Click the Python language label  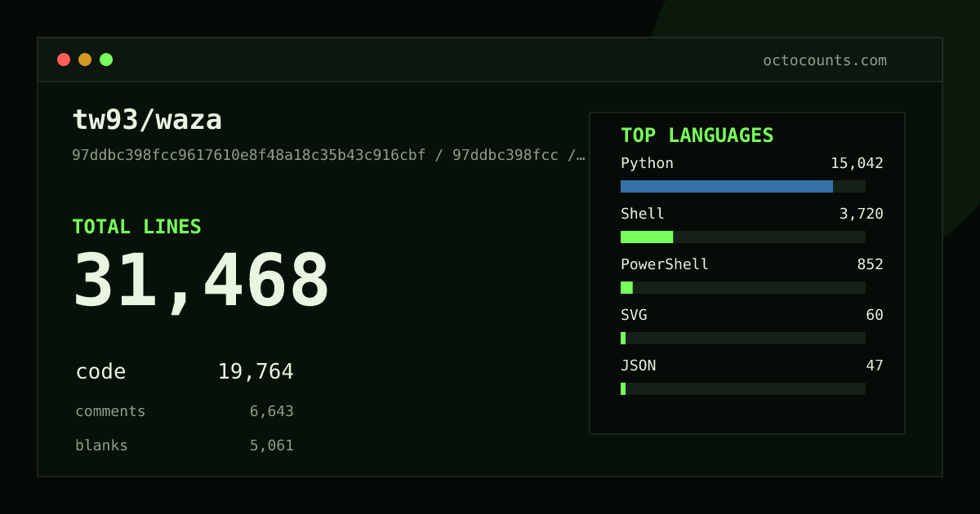tap(647, 163)
